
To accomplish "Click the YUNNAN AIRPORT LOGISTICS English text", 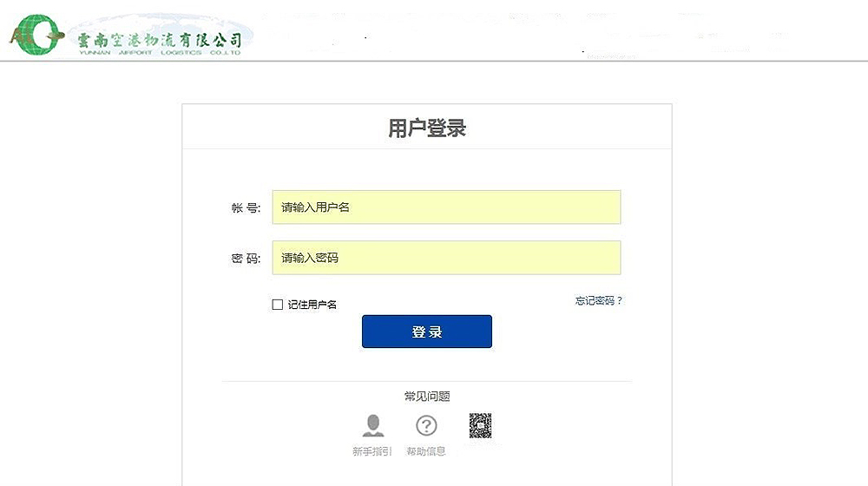I will [x=160, y=53].
